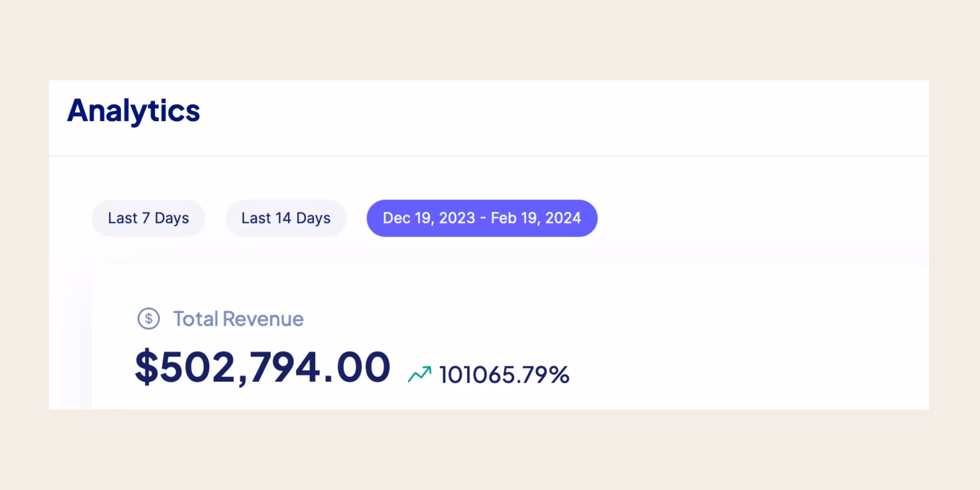This screenshot has width=980, height=490.
Task: Click the word 'Total' in the card title
Action: (x=196, y=319)
